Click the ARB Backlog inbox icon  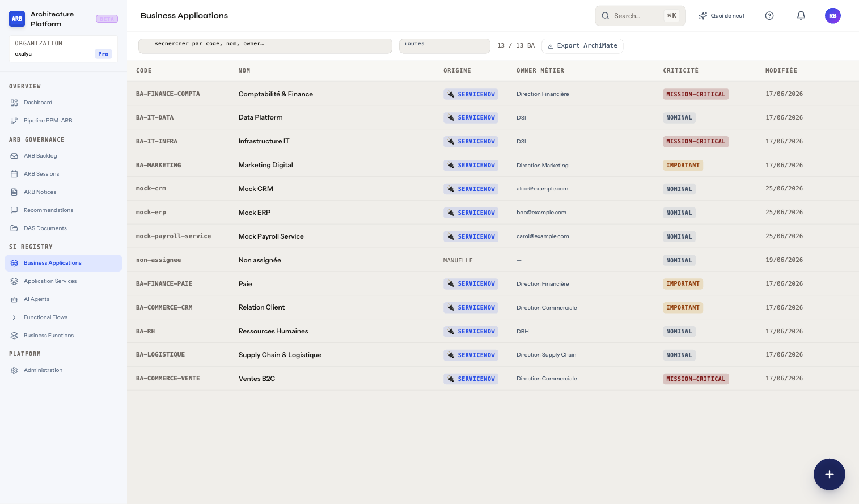(14, 156)
